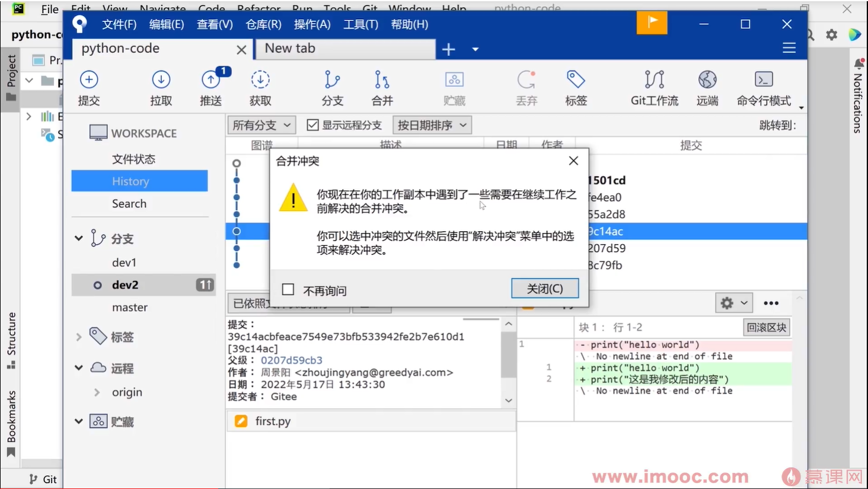Click the 推送 (Push) icon with badge

[210, 86]
